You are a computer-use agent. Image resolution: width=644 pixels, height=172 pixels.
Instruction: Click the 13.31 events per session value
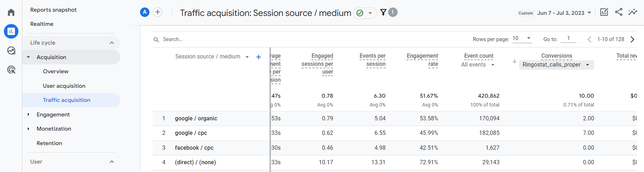point(378,162)
